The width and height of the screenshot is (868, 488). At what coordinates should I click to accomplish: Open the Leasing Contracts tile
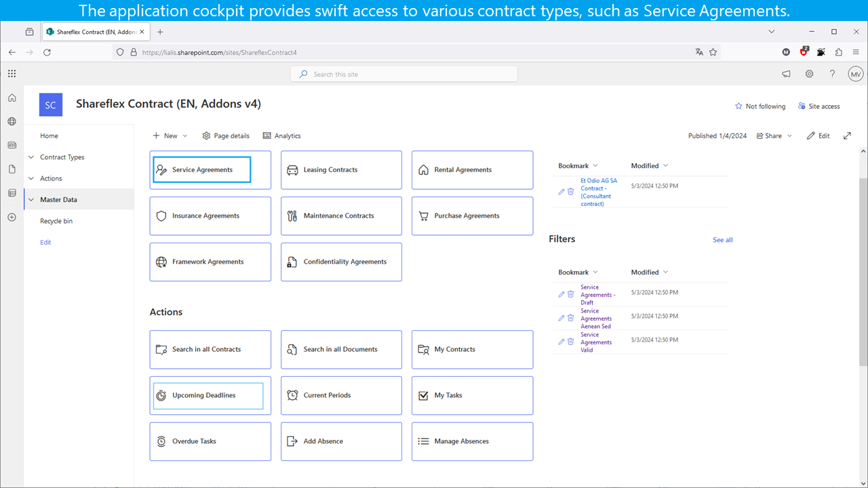click(x=341, y=169)
